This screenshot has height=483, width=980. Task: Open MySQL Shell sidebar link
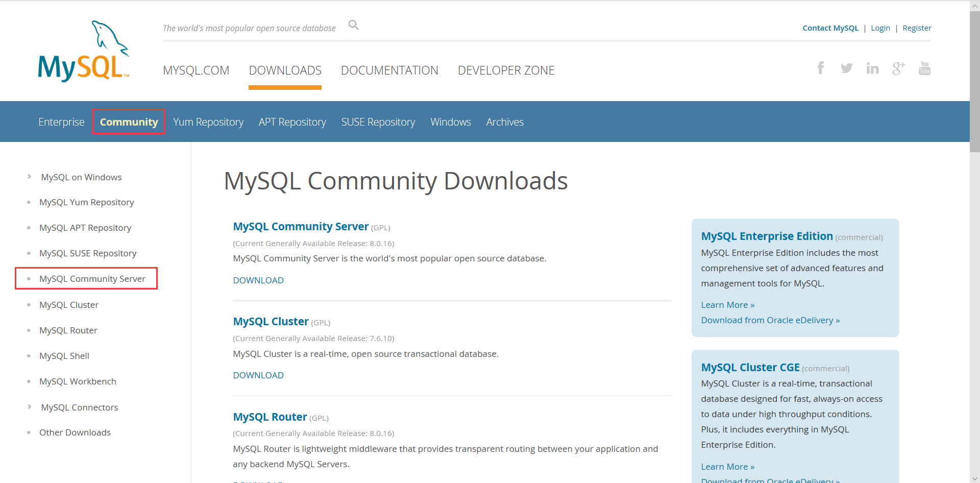click(x=64, y=356)
